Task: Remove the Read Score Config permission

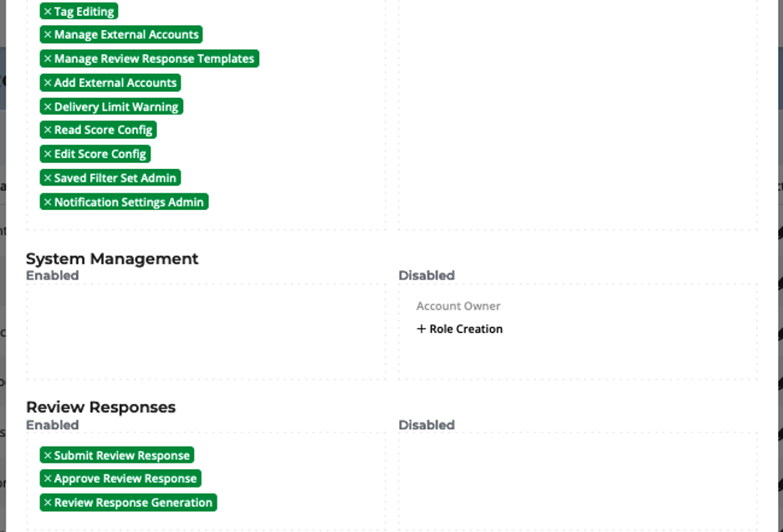Action: pos(46,130)
